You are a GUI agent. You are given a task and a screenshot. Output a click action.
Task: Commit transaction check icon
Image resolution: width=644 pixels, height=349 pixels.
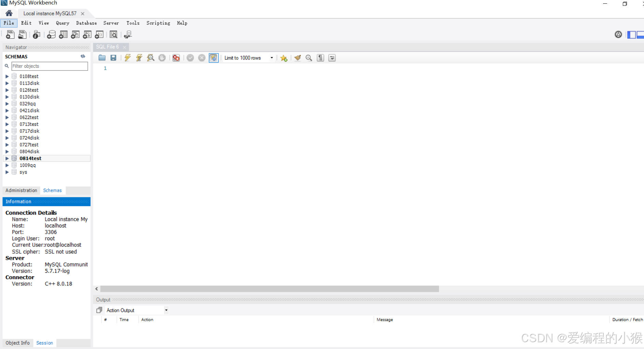pyautogui.click(x=190, y=58)
